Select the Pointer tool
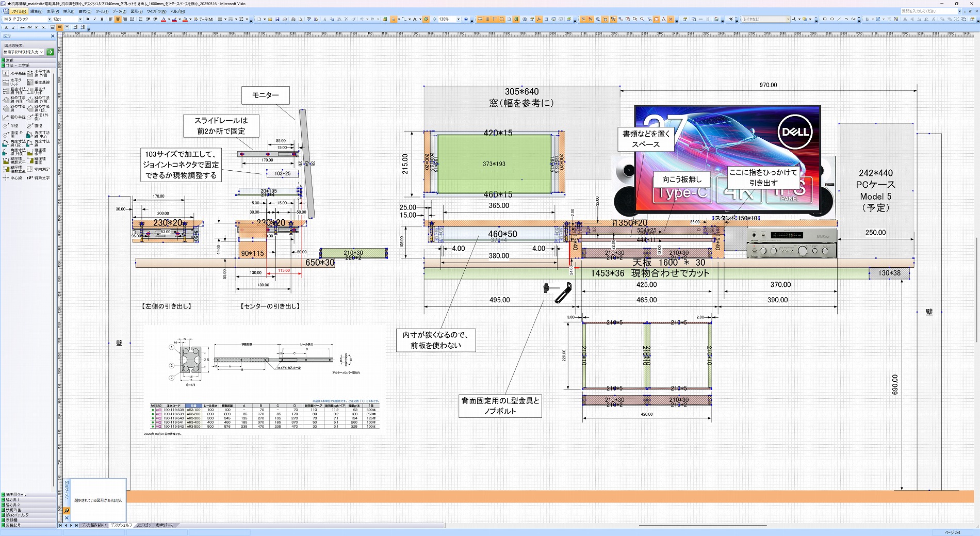Image resolution: width=980 pixels, height=536 pixels. click(x=393, y=19)
